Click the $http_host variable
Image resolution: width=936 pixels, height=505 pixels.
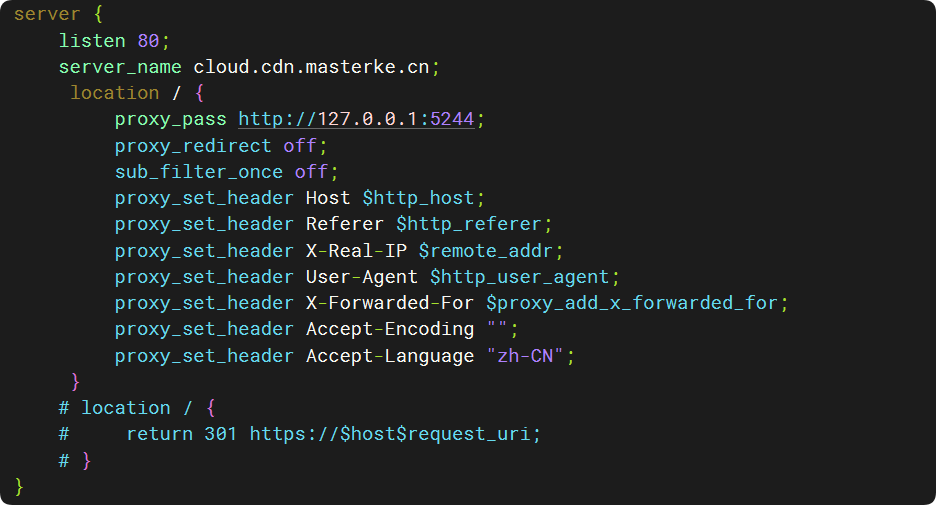tap(418, 198)
